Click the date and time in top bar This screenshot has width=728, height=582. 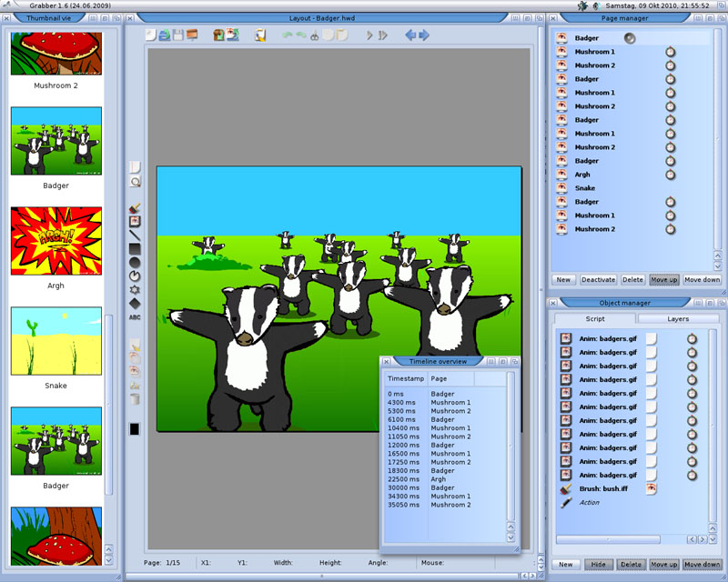[x=657, y=6]
